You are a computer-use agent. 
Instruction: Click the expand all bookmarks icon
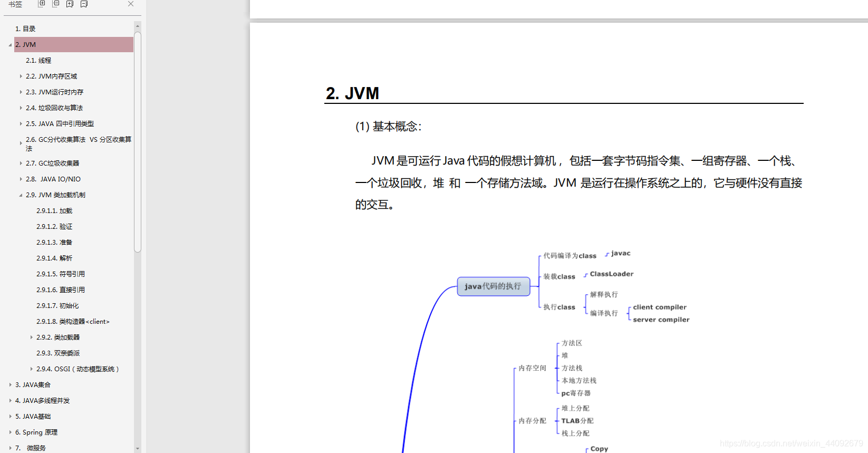42,4
